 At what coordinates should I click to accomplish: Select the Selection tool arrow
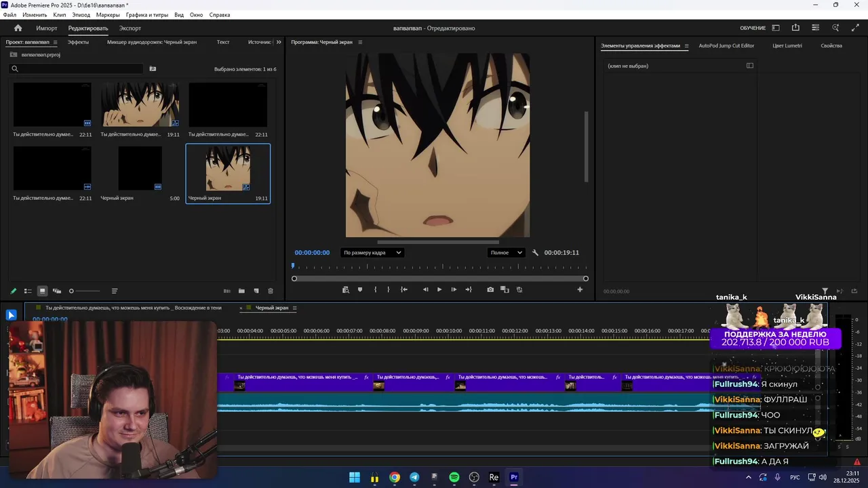(x=11, y=315)
